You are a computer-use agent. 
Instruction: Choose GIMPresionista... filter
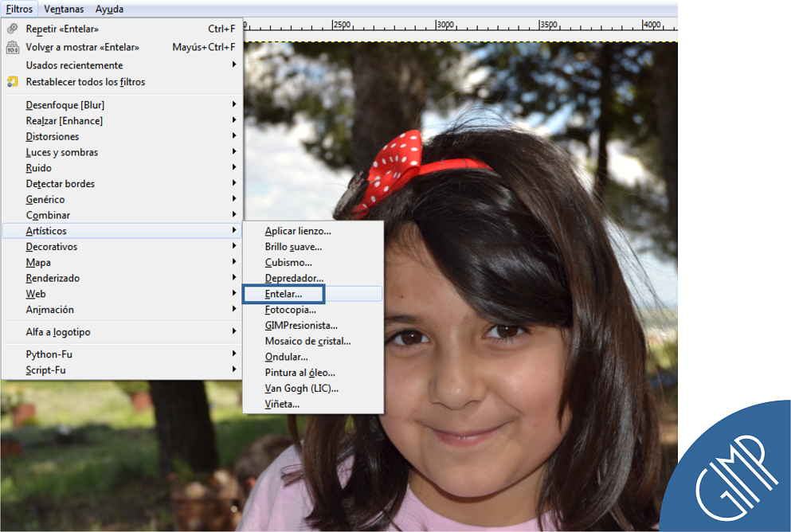coord(313,325)
